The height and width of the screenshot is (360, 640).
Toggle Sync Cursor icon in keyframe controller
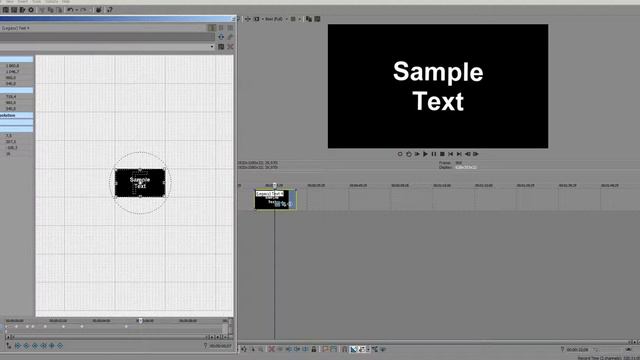tap(9, 346)
